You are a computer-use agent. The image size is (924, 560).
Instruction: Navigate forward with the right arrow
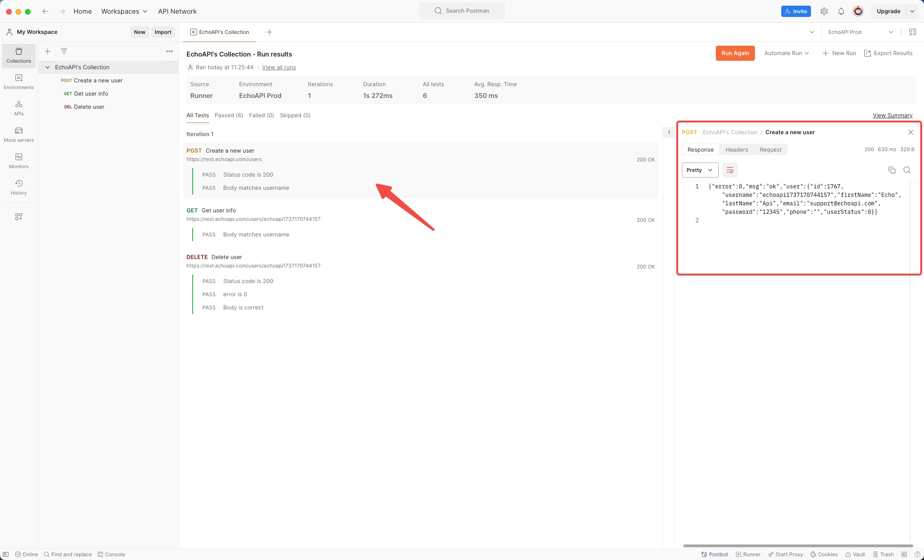[x=62, y=11]
